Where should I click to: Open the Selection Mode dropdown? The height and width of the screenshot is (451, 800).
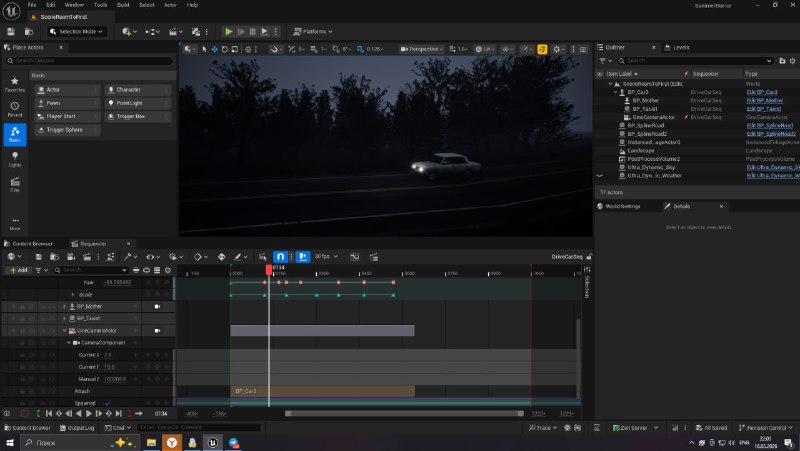(x=77, y=32)
